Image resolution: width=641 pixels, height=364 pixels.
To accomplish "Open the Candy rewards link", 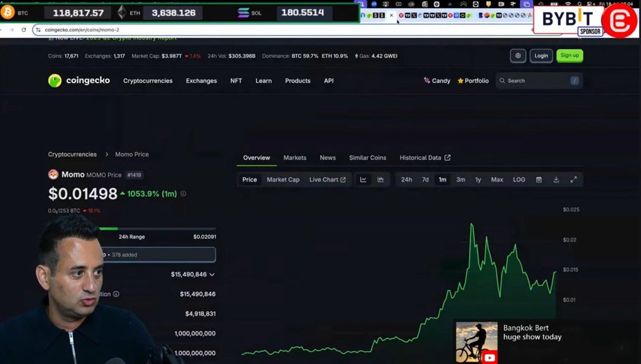I will click(436, 81).
